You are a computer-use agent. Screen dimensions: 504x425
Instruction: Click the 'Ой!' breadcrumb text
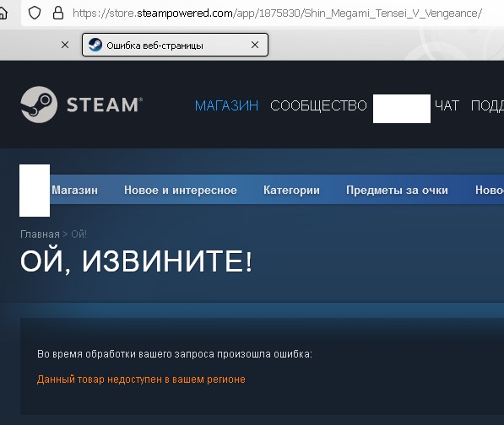point(79,234)
